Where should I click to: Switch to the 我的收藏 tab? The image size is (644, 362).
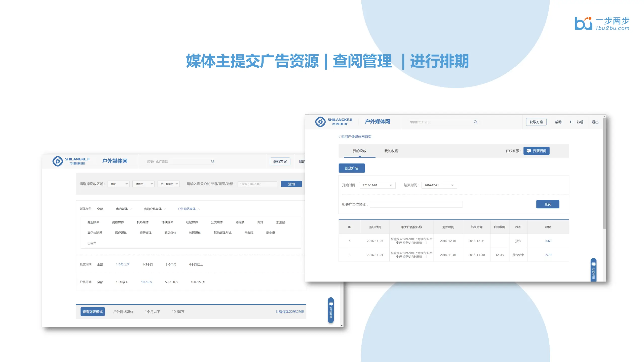point(391,151)
